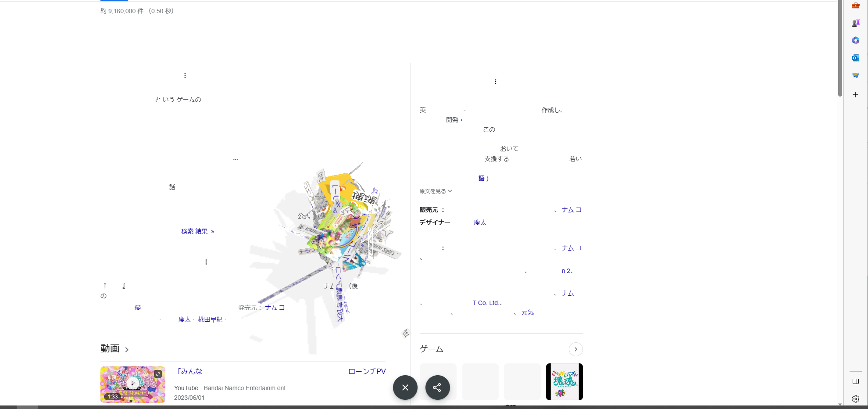
Task: Expand video thumbnail via its corner icon
Action: [x=158, y=374]
